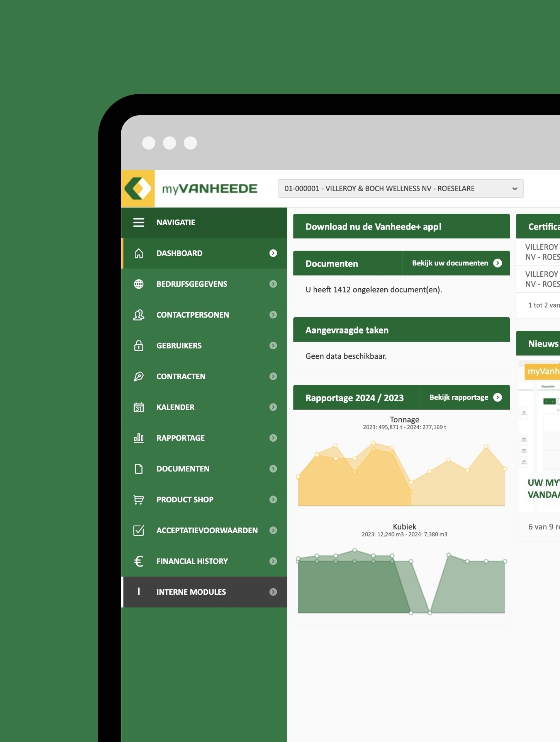This screenshot has width=560, height=742.
Task: Click 'Geen data beschikbaar.' text
Action: (x=346, y=356)
